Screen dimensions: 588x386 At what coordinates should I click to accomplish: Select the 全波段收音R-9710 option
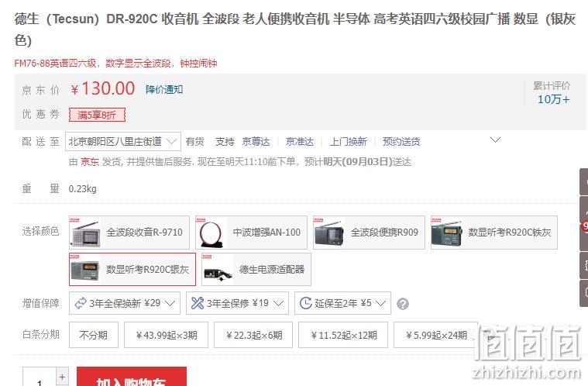click(x=129, y=233)
